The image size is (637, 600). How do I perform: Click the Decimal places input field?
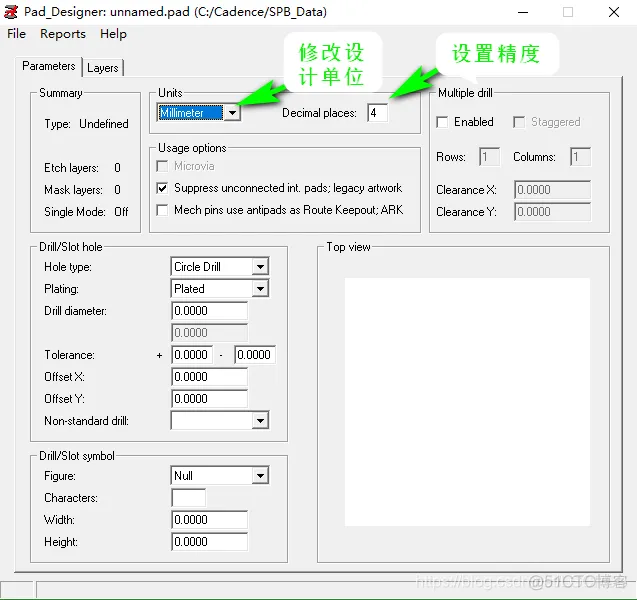[377, 113]
